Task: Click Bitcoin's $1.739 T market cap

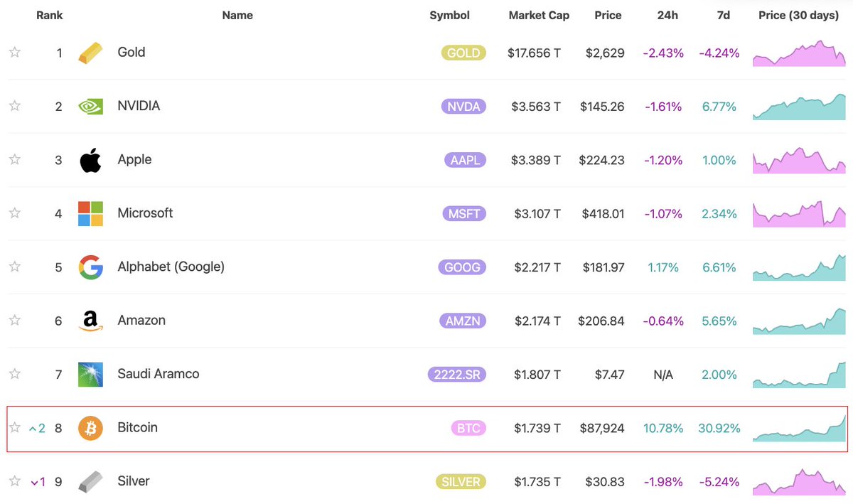Action: pyautogui.click(x=537, y=429)
